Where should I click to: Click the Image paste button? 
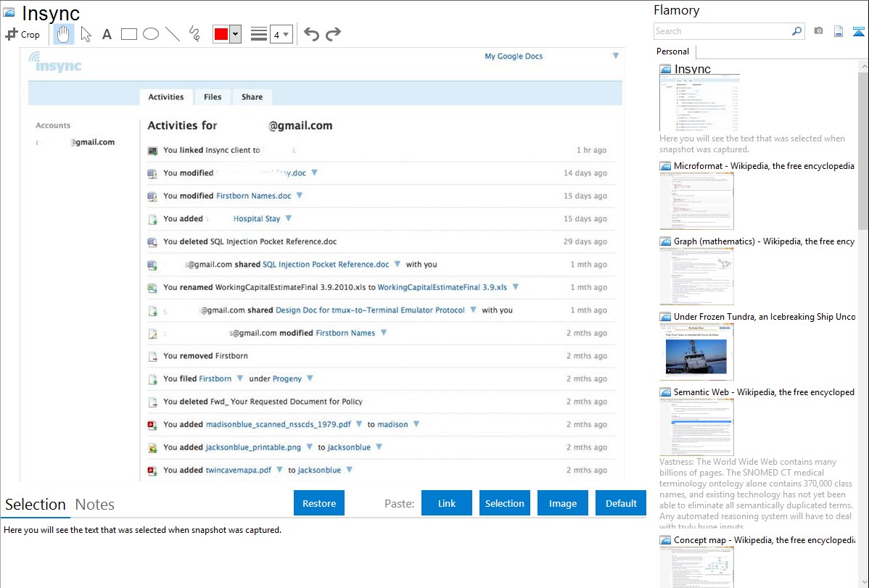tap(562, 503)
